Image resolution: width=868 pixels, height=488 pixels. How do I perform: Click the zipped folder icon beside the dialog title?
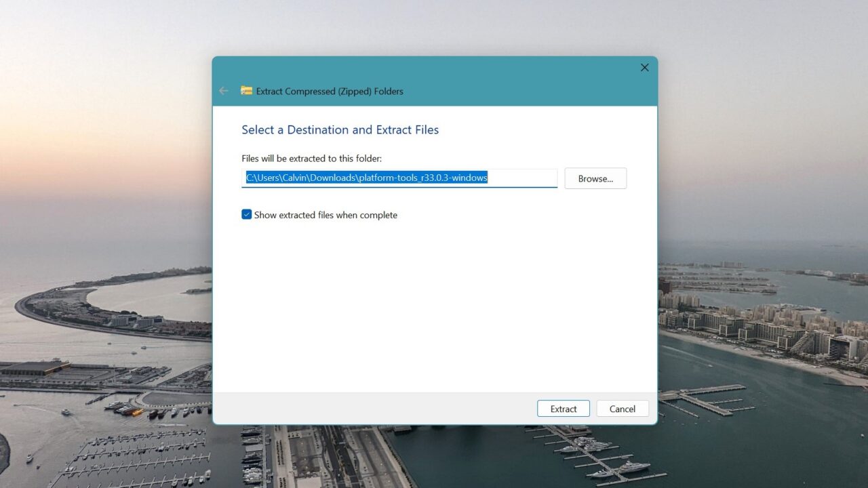pyautogui.click(x=246, y=90)
